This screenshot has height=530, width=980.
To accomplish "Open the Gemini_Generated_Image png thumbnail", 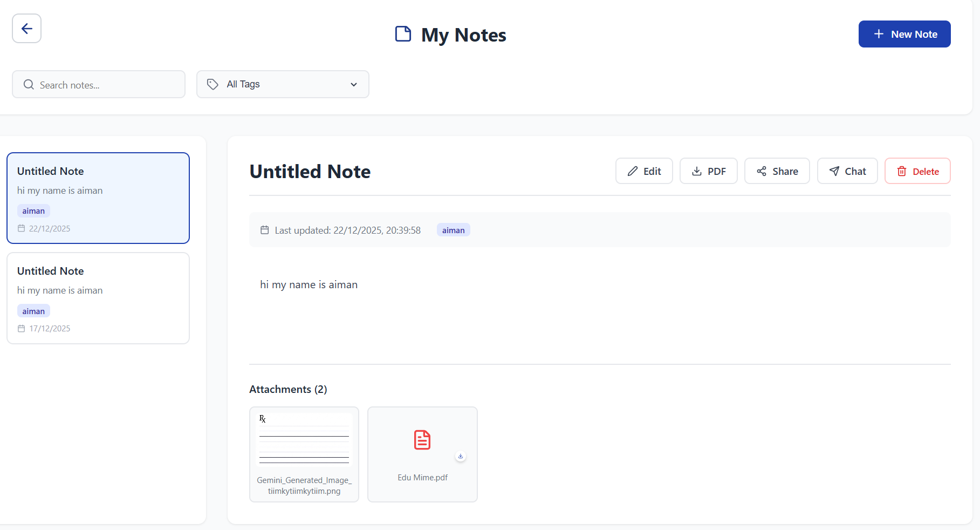I will point(304,454).
